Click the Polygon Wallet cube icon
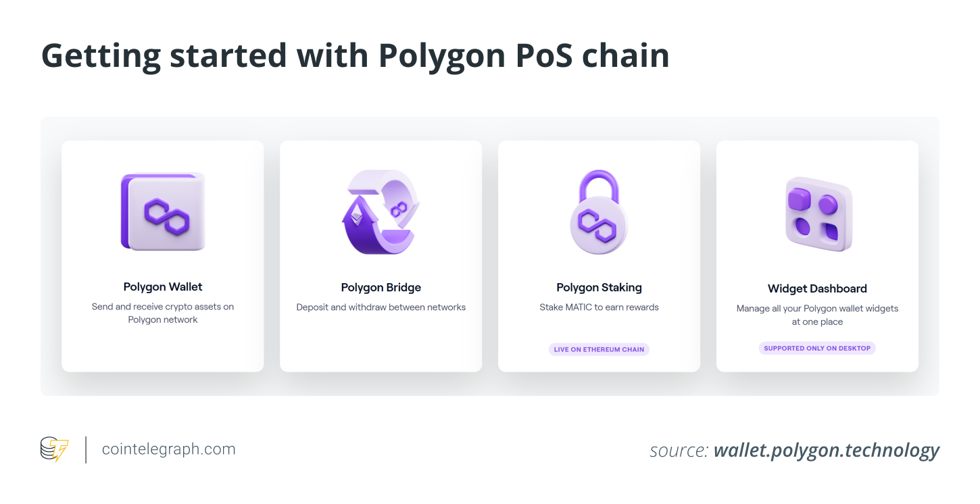 163,212
